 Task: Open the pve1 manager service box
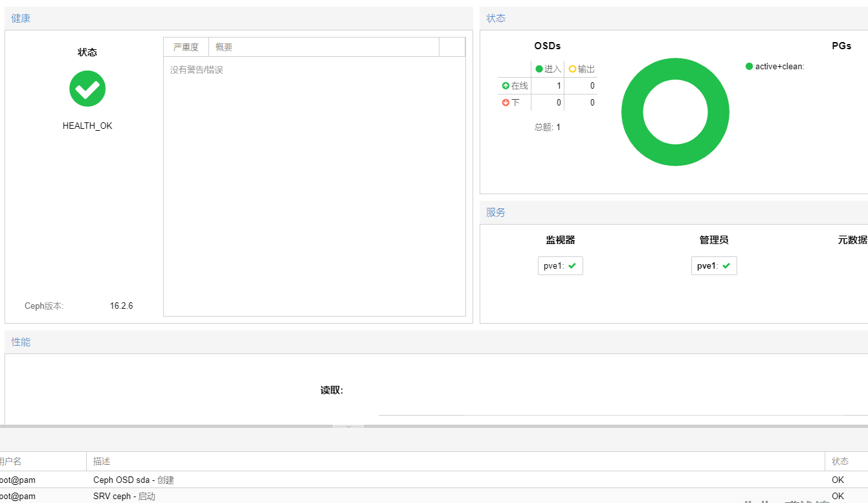click(714, 266)
